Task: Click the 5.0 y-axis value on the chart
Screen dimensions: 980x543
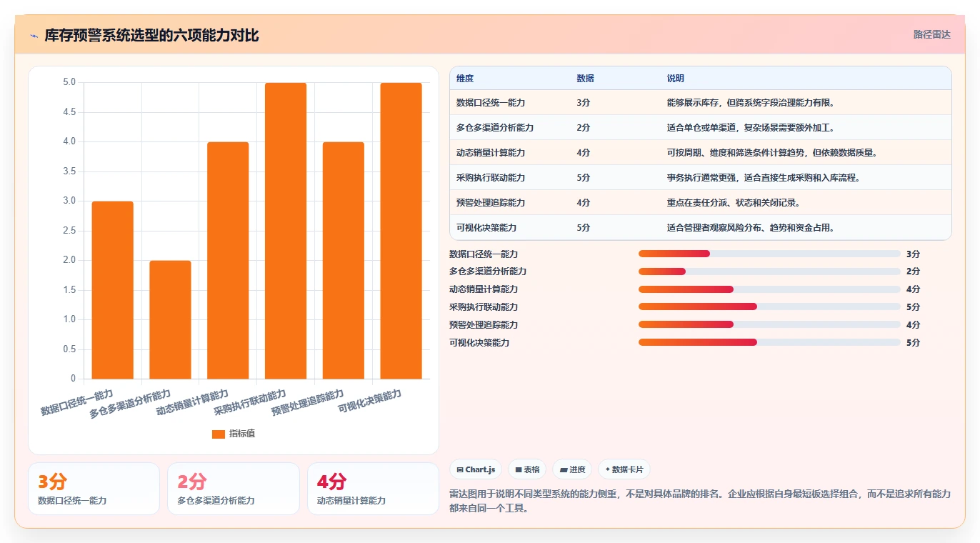Action: [x=69, y=82]
